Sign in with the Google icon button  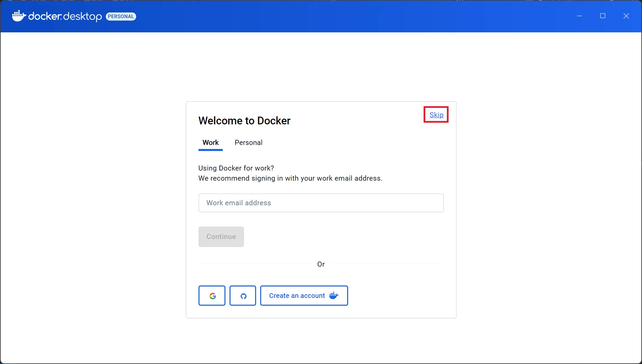click(x=212, y=296)
